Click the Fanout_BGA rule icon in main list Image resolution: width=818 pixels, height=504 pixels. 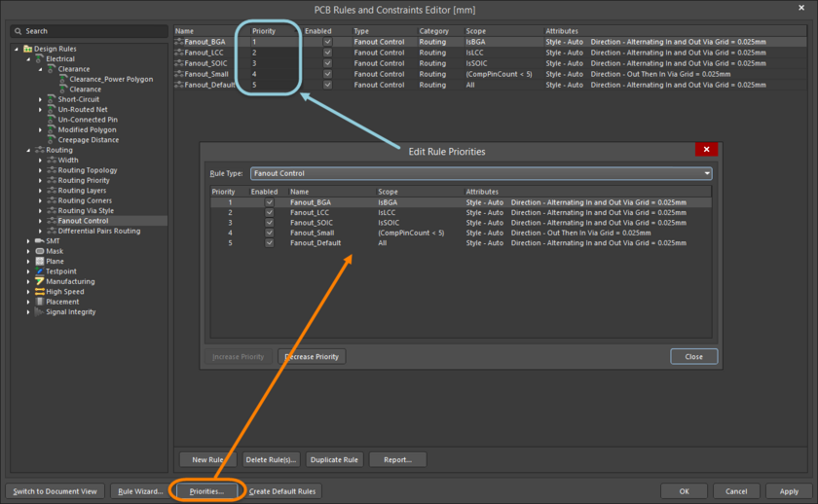pyautogui.click(x=179, y=42)
